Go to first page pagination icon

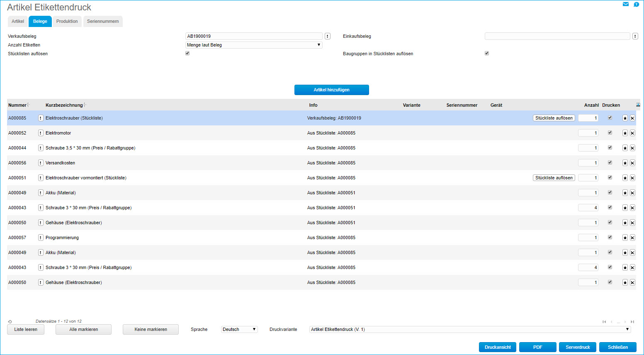click(x=604, y=322)
